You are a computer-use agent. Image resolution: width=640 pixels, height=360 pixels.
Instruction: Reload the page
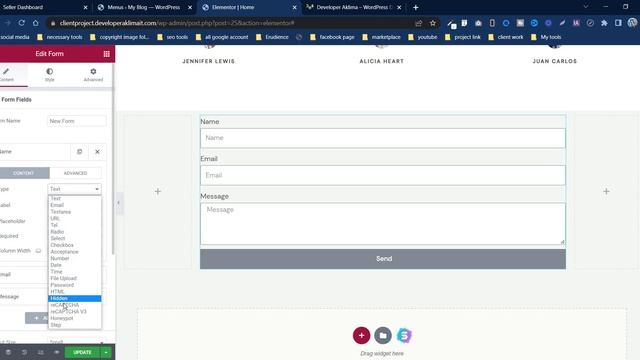pyautogui.click(x=22, y=23)
